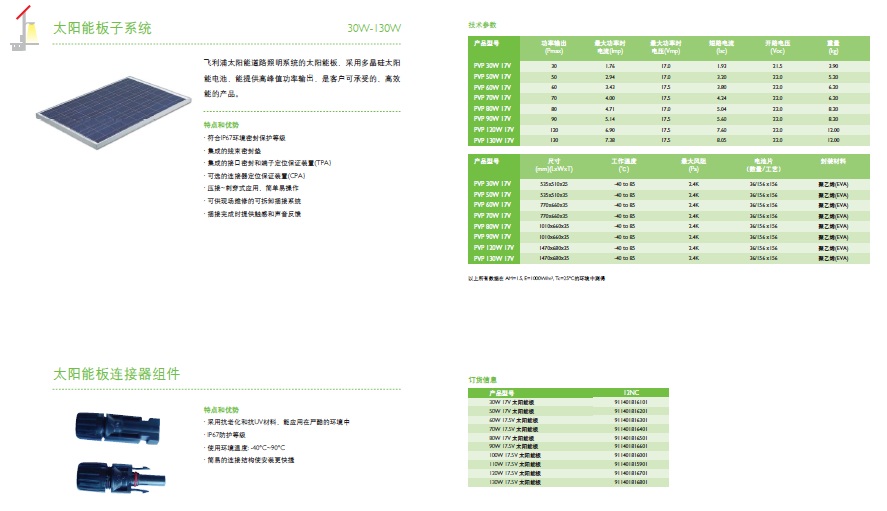Viewport: 887px width, 511px height.
Task: Click the Isc value 4.24
Action: coord(722,98)
